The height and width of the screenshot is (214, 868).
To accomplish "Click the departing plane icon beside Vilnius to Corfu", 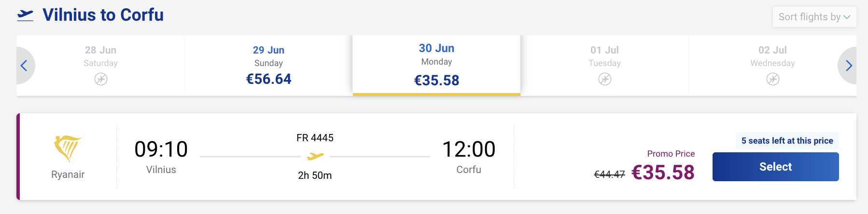I will [25, 15].
